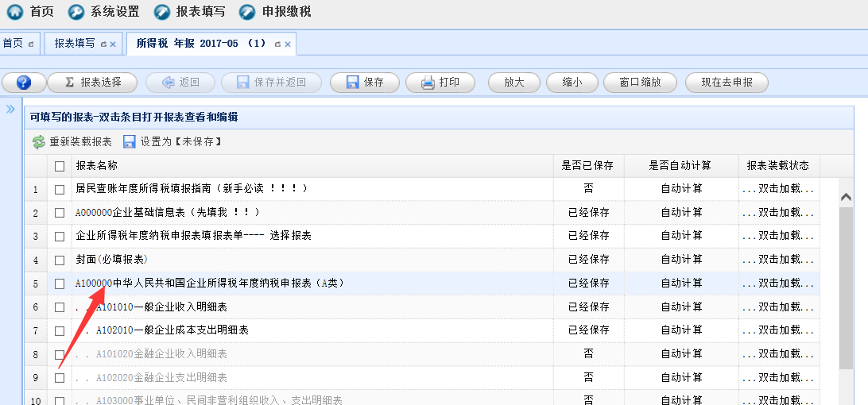The image size is (868, 405).
Task: Close the 报表填写 tab
Action: pyautogui.click(x=113, y=44)
